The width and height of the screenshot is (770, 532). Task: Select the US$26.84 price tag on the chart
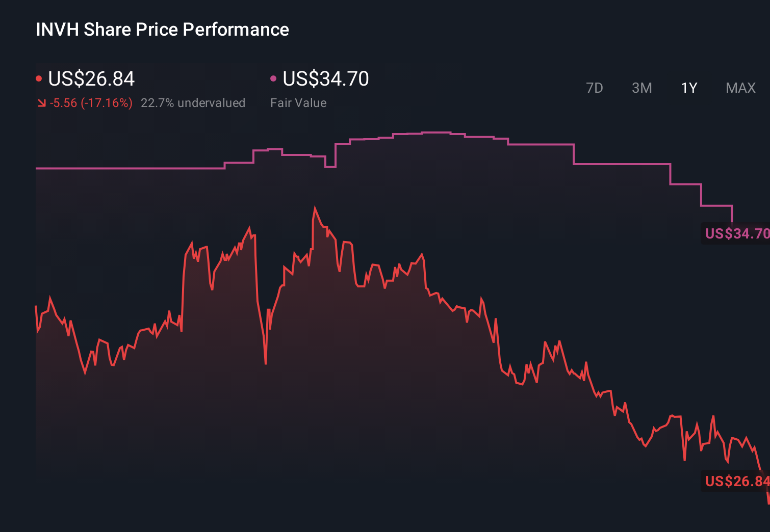coord(736,481)
